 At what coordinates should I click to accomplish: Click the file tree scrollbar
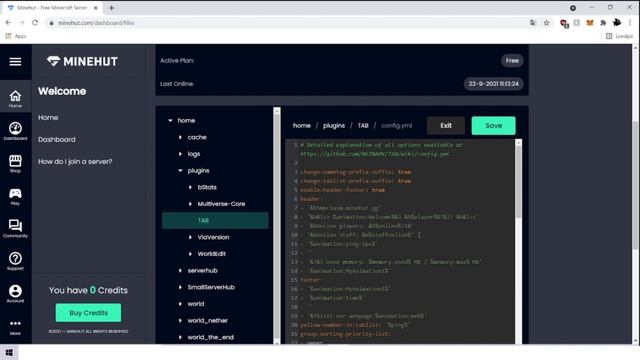point(277,224)
